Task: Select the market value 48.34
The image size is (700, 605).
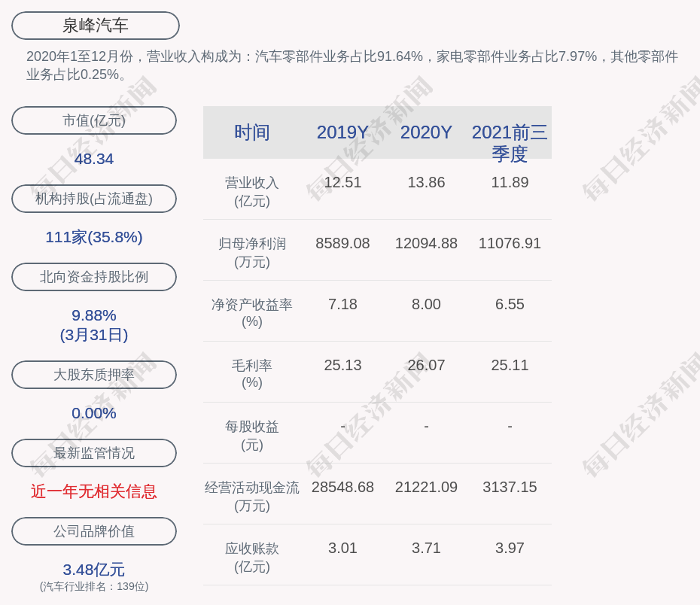Action: tap(94, 159)
